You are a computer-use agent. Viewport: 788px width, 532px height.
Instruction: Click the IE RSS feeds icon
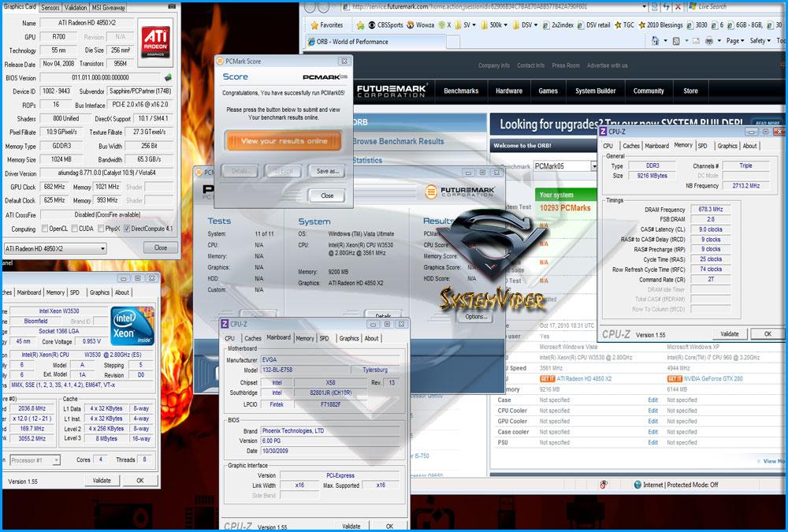click(x=676, y=41)
